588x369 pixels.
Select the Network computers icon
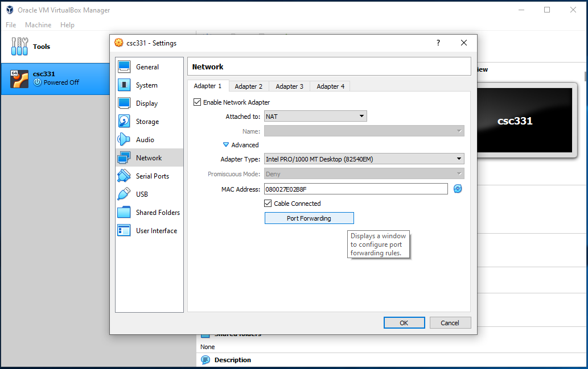[124, 157]
